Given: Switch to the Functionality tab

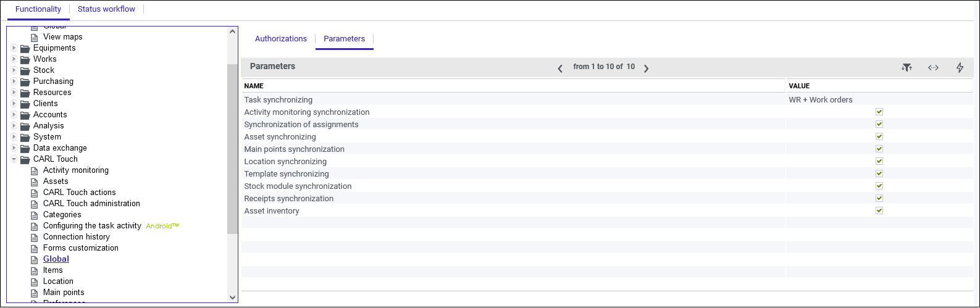Looking at the screenshot, I should point(38,9).
